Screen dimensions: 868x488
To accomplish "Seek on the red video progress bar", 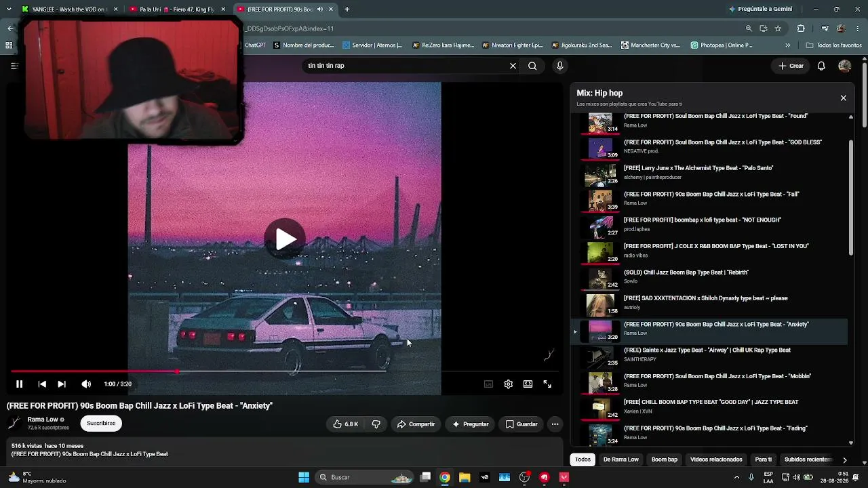I will [285, 371].
